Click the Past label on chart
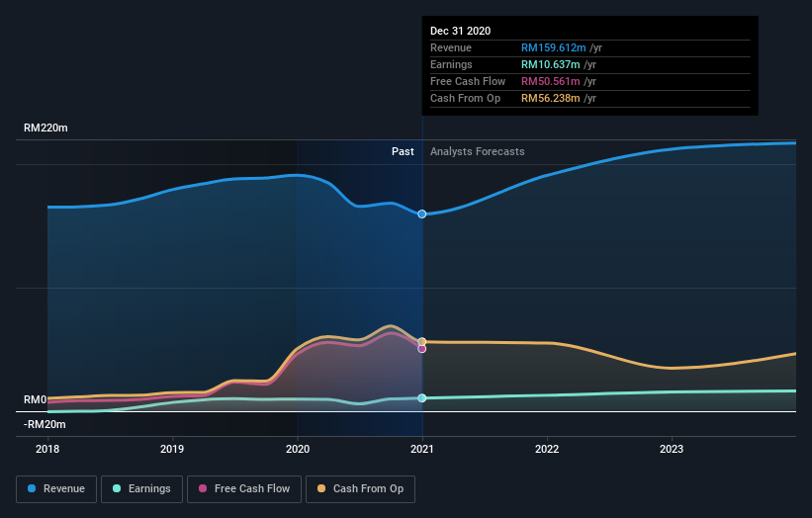 tap(403, 151)
